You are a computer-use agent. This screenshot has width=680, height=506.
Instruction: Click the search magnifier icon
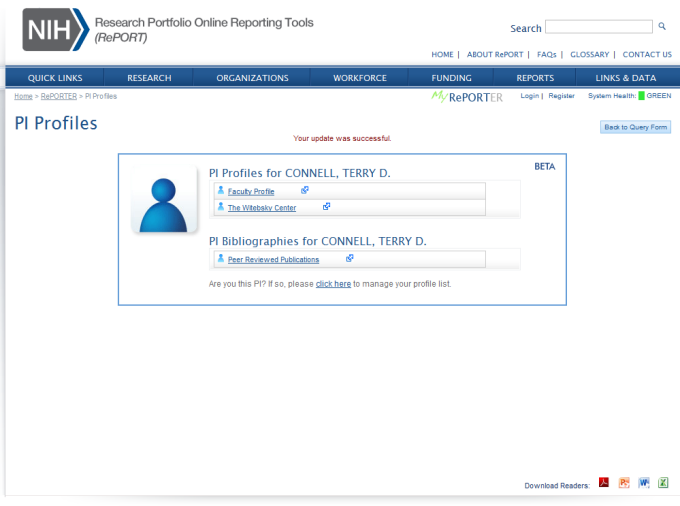point(661,27)
